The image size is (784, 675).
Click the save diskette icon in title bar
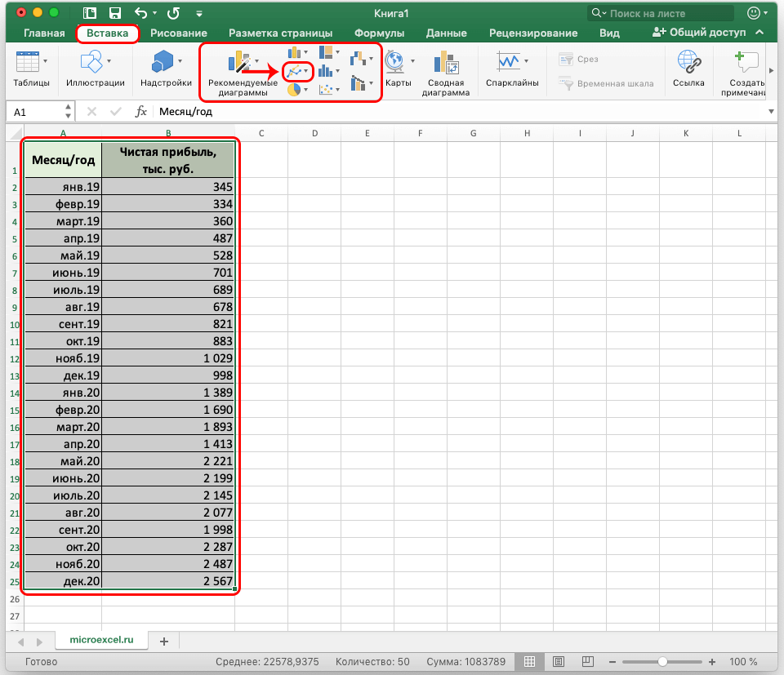pyautogui.click(x=115, y=14)
